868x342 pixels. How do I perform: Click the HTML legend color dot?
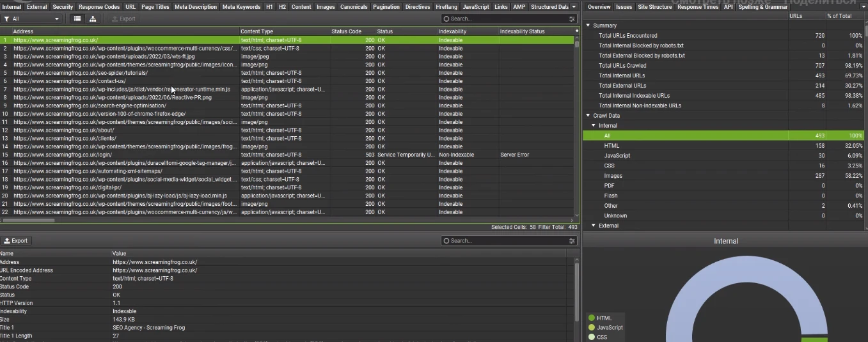(592, 318)
